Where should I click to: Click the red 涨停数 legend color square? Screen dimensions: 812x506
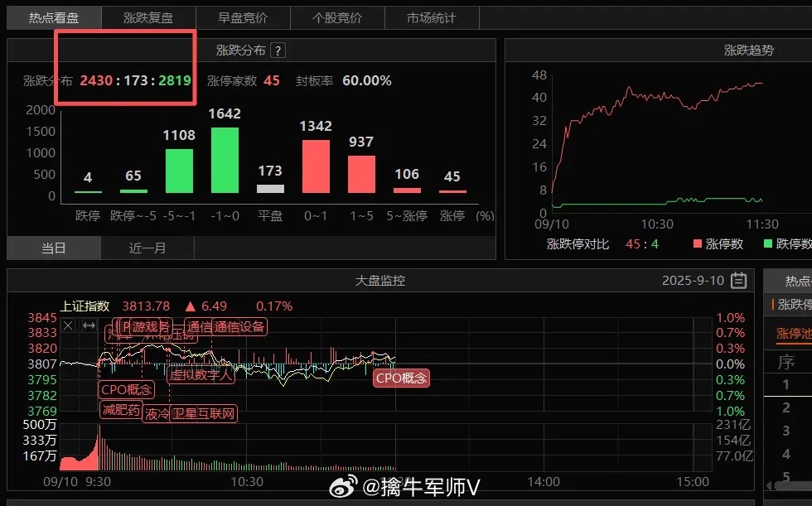pyautogui.click(x=698, y=243)
